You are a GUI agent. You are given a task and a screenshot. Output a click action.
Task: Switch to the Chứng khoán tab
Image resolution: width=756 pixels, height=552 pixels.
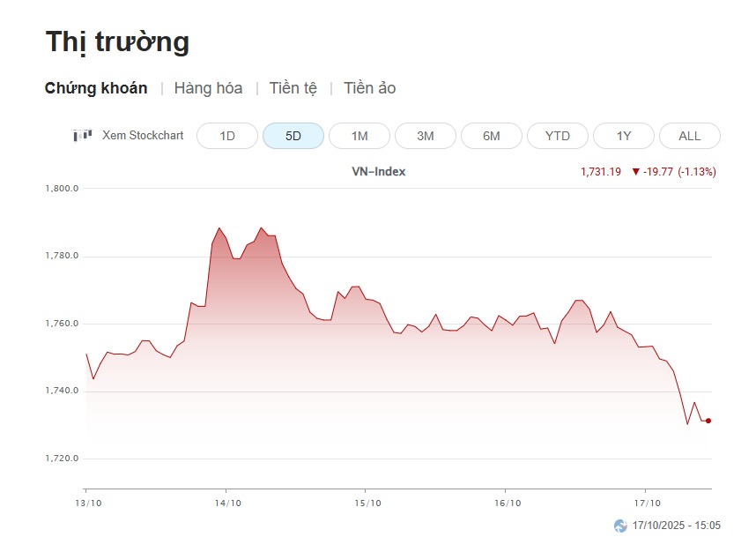(96, 88)
